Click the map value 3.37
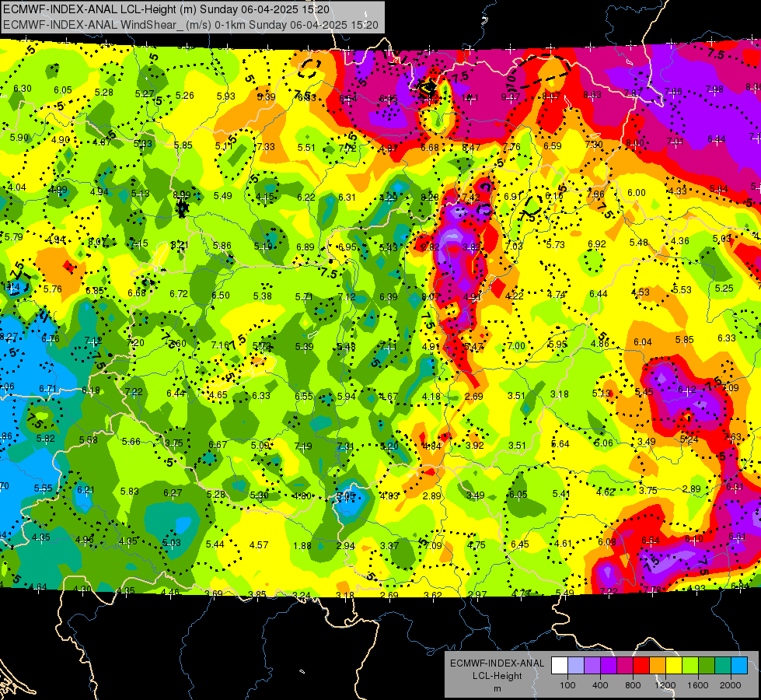This screenshot has height=700, width=761. (389, 546)
